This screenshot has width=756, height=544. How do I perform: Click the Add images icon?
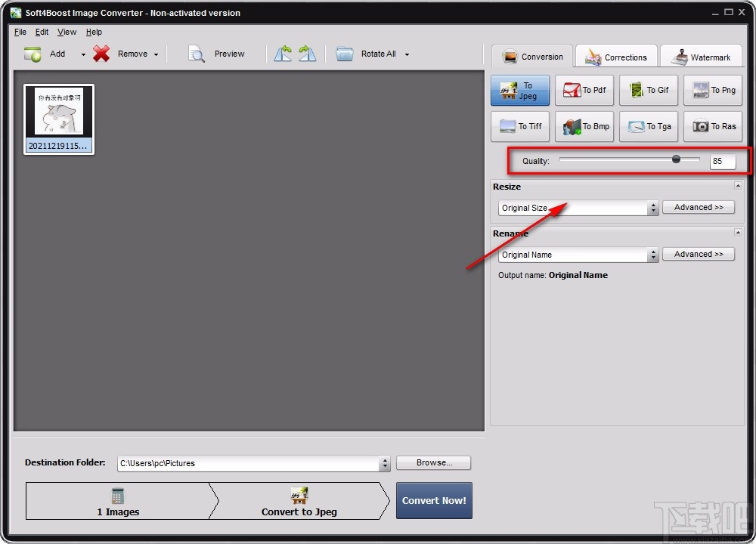[33, 54]
